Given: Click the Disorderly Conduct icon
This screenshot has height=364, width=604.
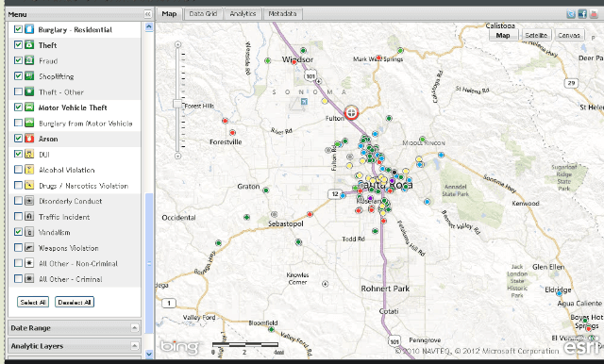Looking at the screenshot, I should [x=29, y=201].
